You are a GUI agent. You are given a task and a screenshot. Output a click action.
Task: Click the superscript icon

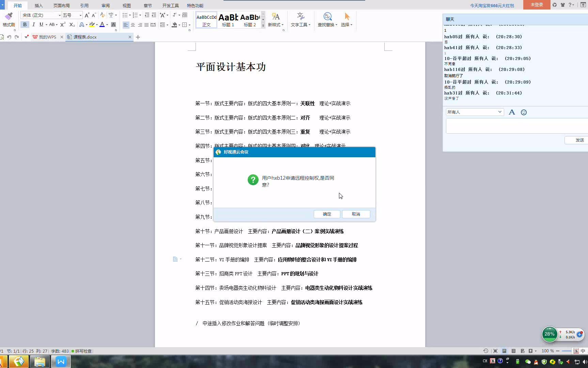coord(62,25)
